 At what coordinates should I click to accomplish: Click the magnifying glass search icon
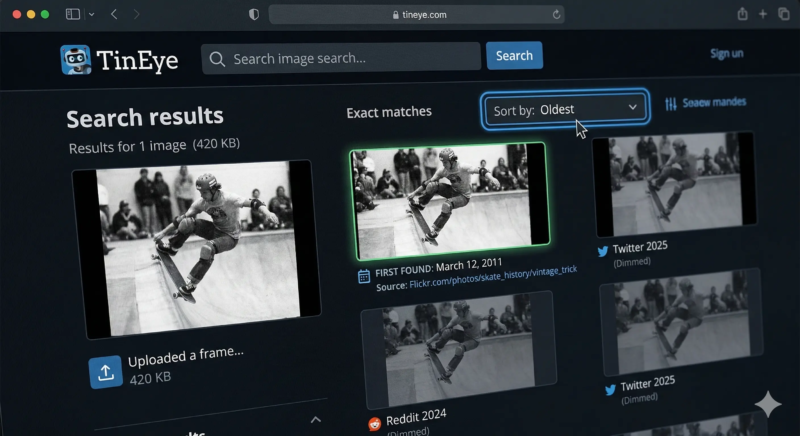[217, 59]
